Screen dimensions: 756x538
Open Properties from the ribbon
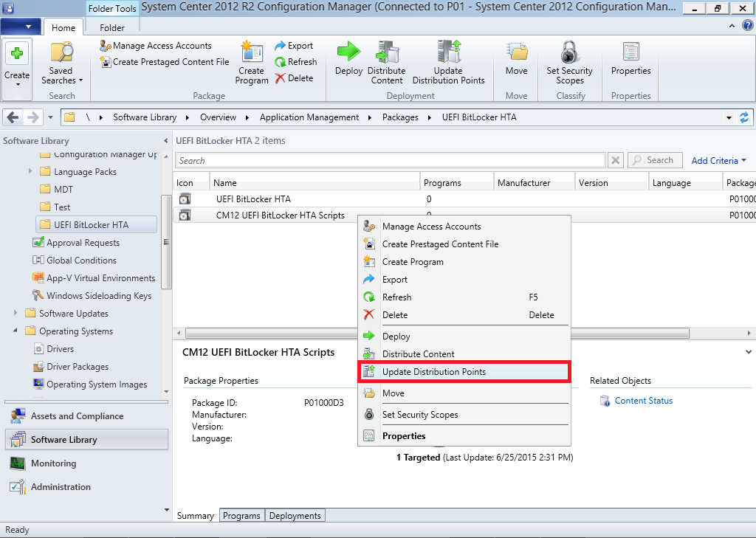click(630, 58)
